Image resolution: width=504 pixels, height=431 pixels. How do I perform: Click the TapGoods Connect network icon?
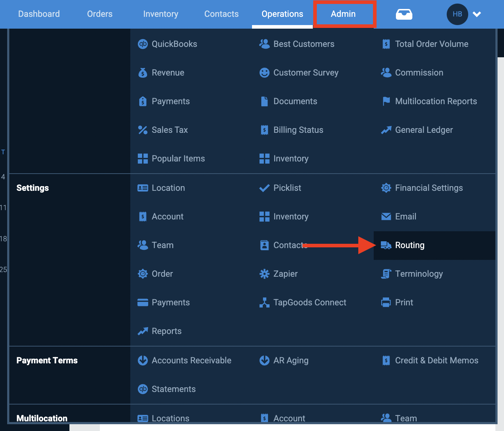click(x=265, y=302)
